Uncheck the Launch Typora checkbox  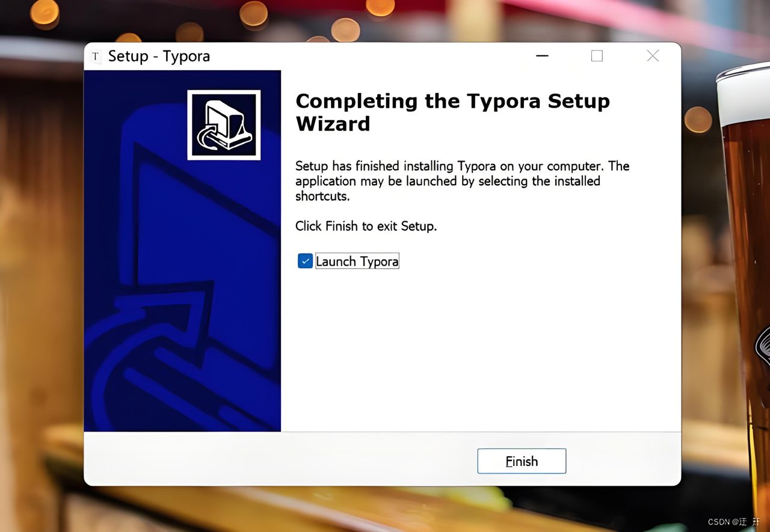tap(305, 261)
